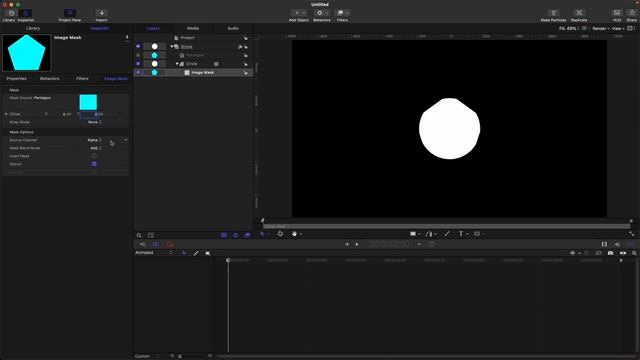Select the Behaviors inspector tab
Image resolution: width=640 pixels, height=360 pixels.
49,78
